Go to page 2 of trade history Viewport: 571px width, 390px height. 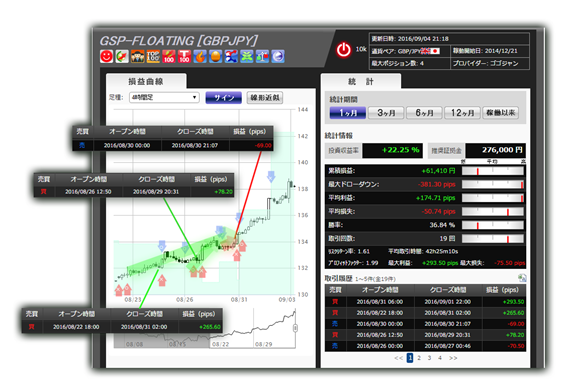pyautogui.click(x=419, y=358)
